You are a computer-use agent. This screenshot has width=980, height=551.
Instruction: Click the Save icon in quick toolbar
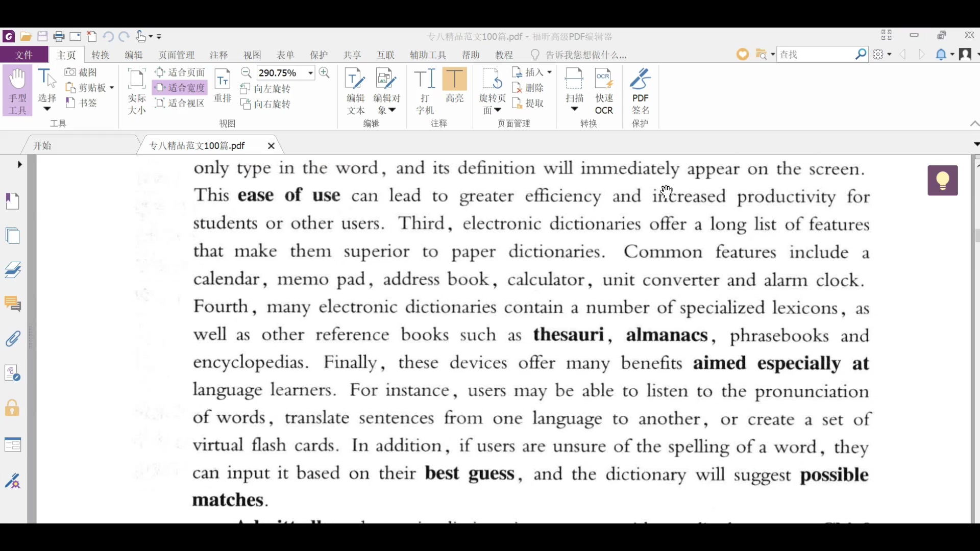click(x=42, y=36)
